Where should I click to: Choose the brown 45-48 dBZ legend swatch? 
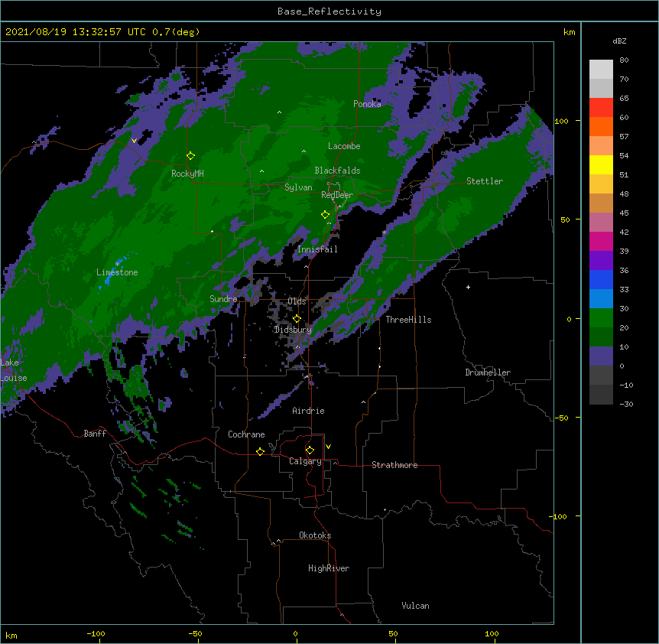[x=601, y=203]
